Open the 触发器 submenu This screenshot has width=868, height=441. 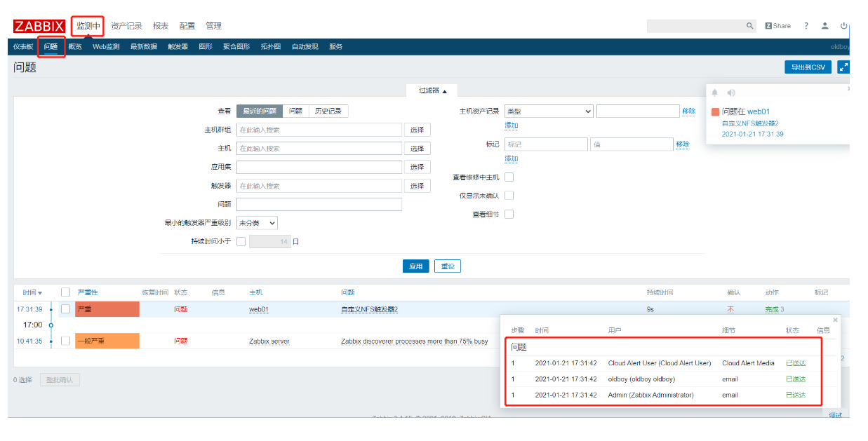pyautogui.click(x=178, y=47)
